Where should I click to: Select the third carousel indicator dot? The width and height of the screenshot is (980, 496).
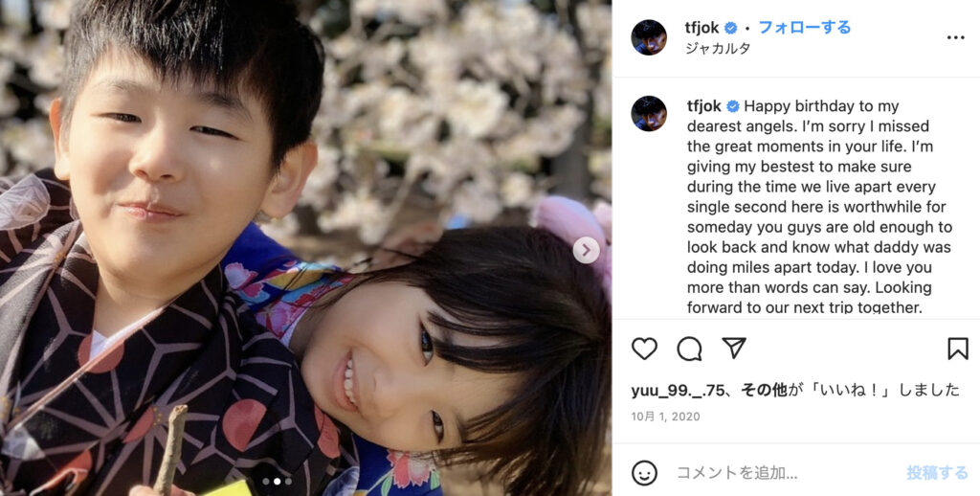click(288, 482)
